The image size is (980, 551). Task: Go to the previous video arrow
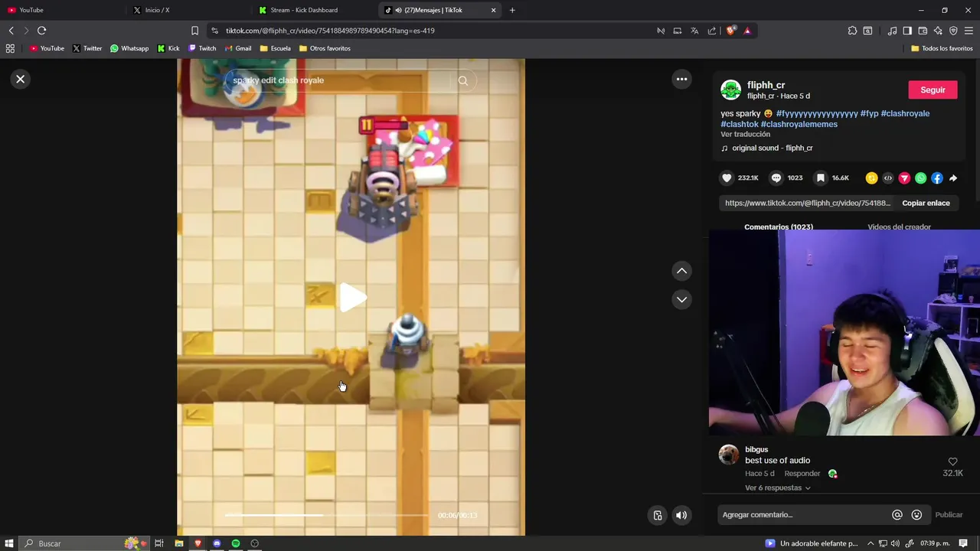click(x=681, y=271)
